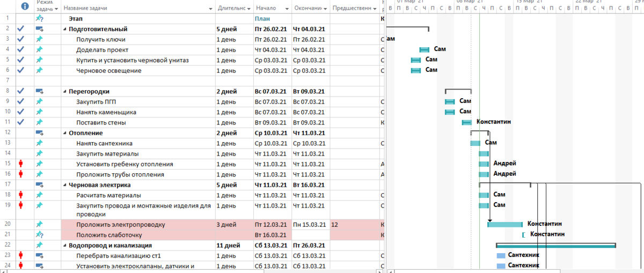Collapse the Черновая электрика summary task
Image resolution: width=644 pixels, height=273 pixels.
[x=65, y=185]
